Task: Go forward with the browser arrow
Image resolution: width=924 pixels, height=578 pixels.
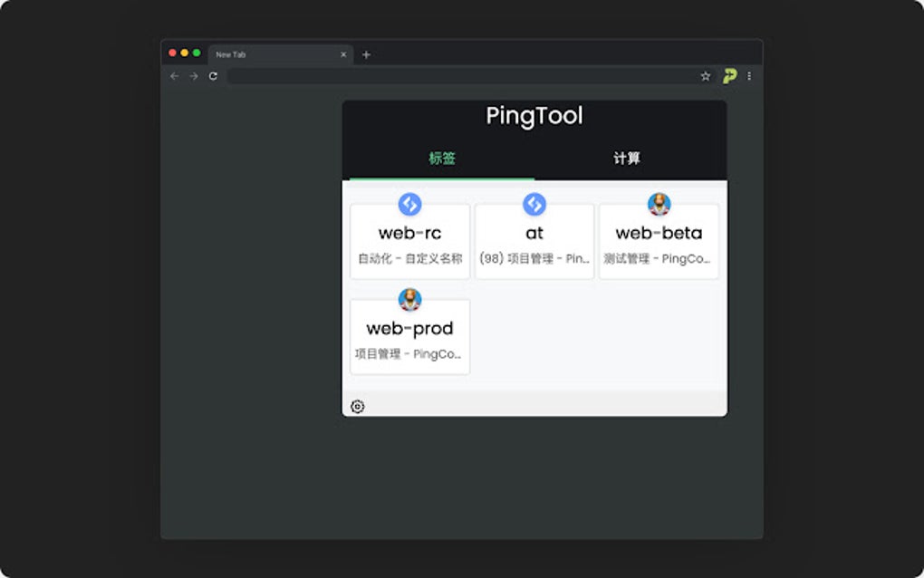Action: (193, 76)
